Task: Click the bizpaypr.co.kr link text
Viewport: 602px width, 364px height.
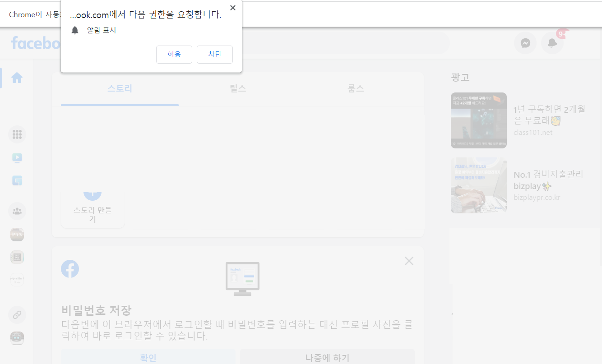Action: (537, 198)
